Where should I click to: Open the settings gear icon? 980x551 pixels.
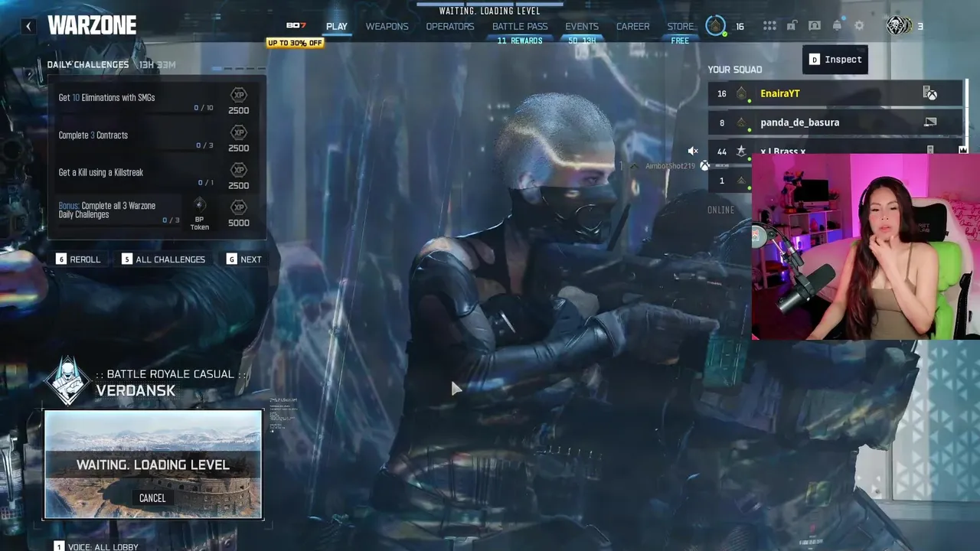click(x=859, y=26)
